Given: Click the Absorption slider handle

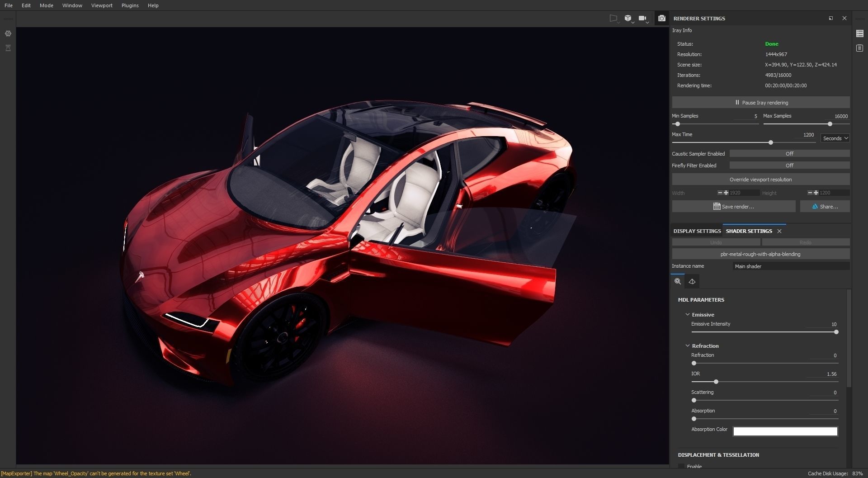Looking at the screenshot, I should pyautogui.click(x=694, y=419).
